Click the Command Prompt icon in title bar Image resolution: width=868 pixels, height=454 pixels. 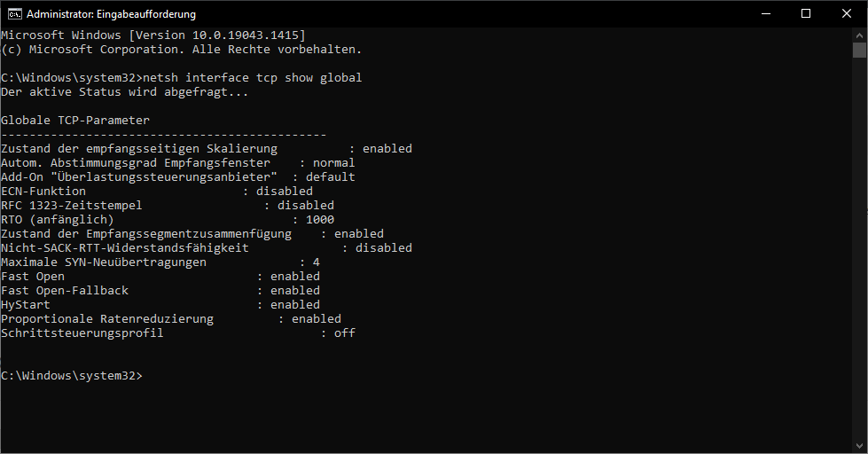pyautogui.click(x=14, y=14)
